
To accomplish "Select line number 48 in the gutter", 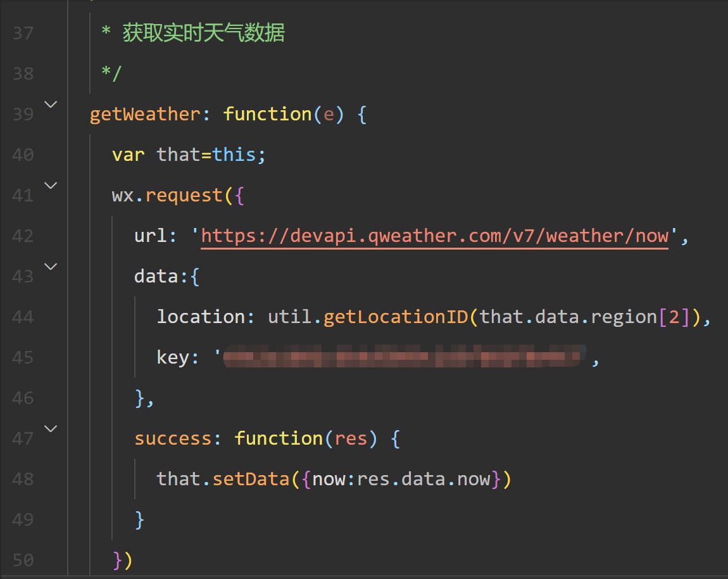I will coord(23,480).
